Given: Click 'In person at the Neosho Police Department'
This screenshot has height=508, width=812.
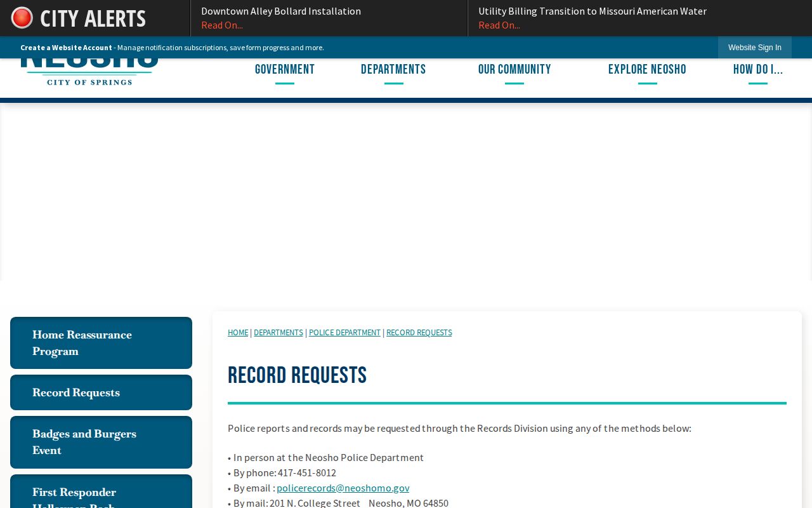Looking at the screenshot, I should coord(329,457).
